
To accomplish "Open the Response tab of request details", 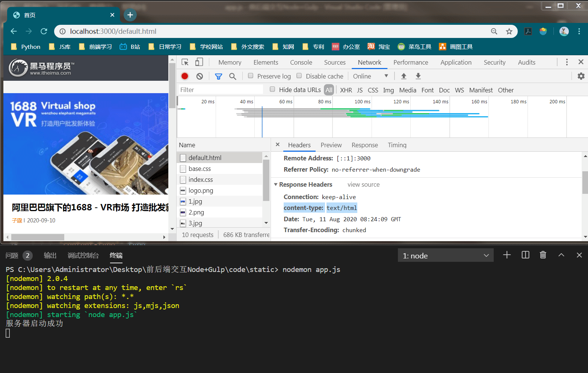I will [x=364, y=145].
